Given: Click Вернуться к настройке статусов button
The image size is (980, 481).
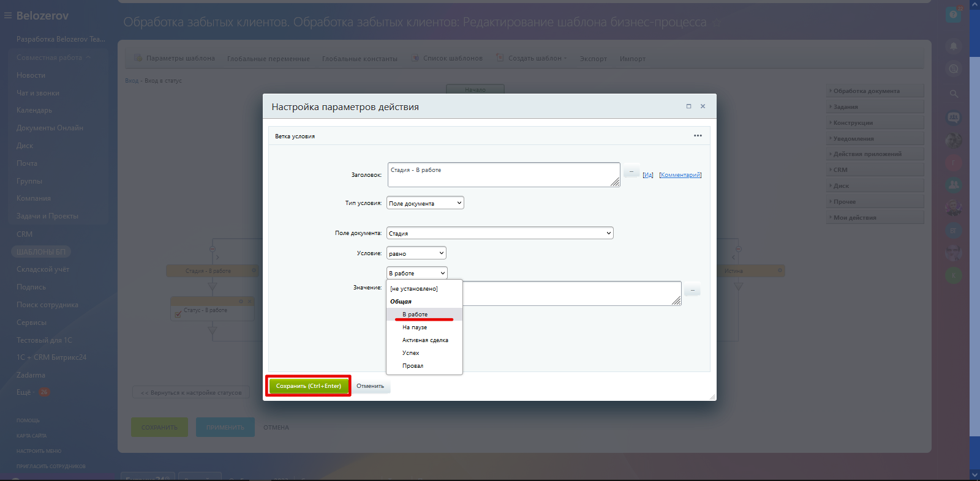Looking at the screenshot, I should (x=191, y=392).
